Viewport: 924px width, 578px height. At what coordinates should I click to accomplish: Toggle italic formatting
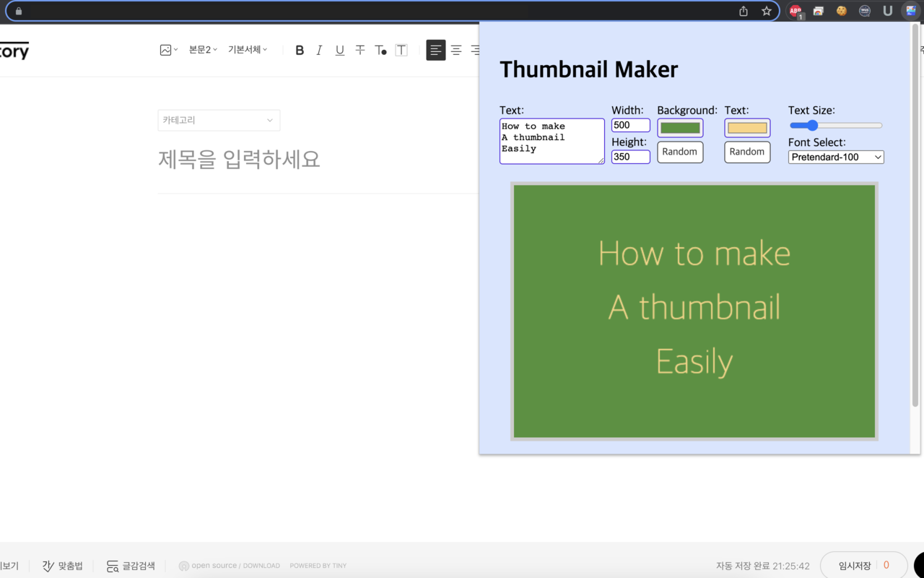coord(318,50)
